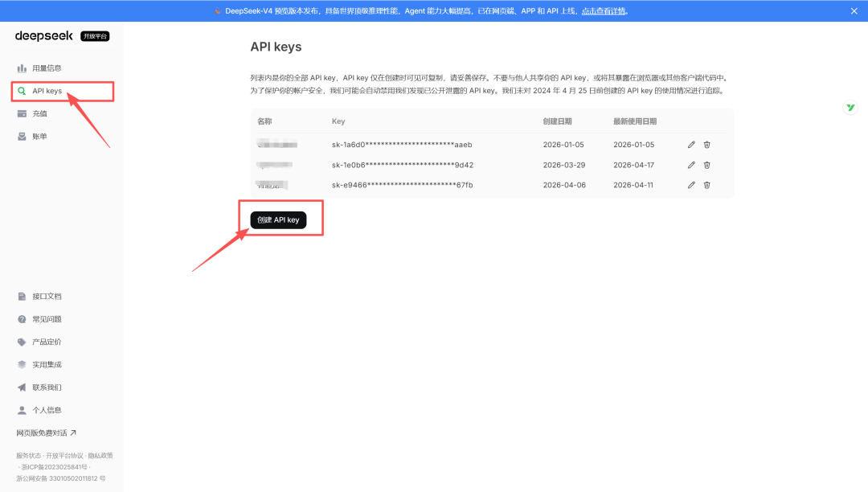Select key text sk-e9466***67fb
Image resolution: width=868 pixels, height=492 pixels.
403,185
